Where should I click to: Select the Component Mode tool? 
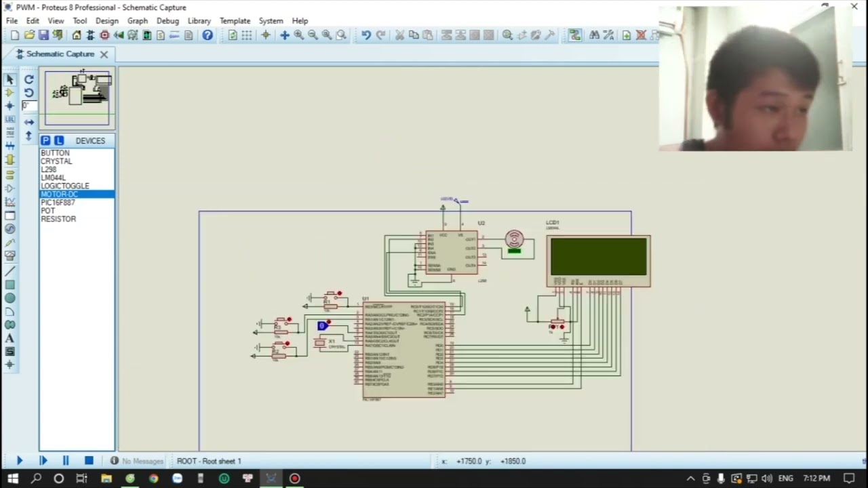pos(9,93)
